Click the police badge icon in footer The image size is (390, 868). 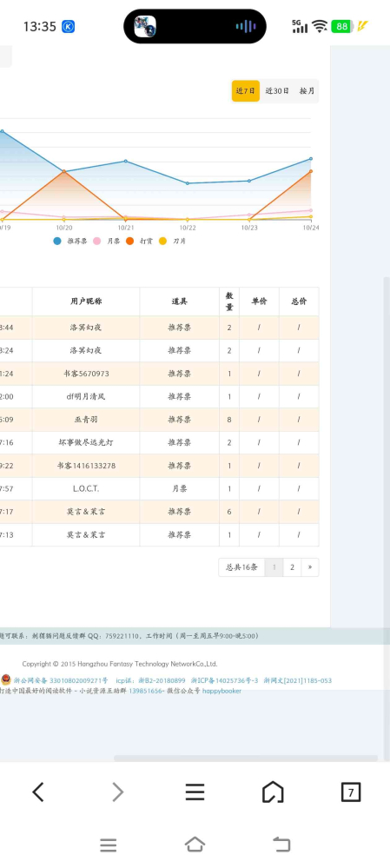tap(5, 679)
